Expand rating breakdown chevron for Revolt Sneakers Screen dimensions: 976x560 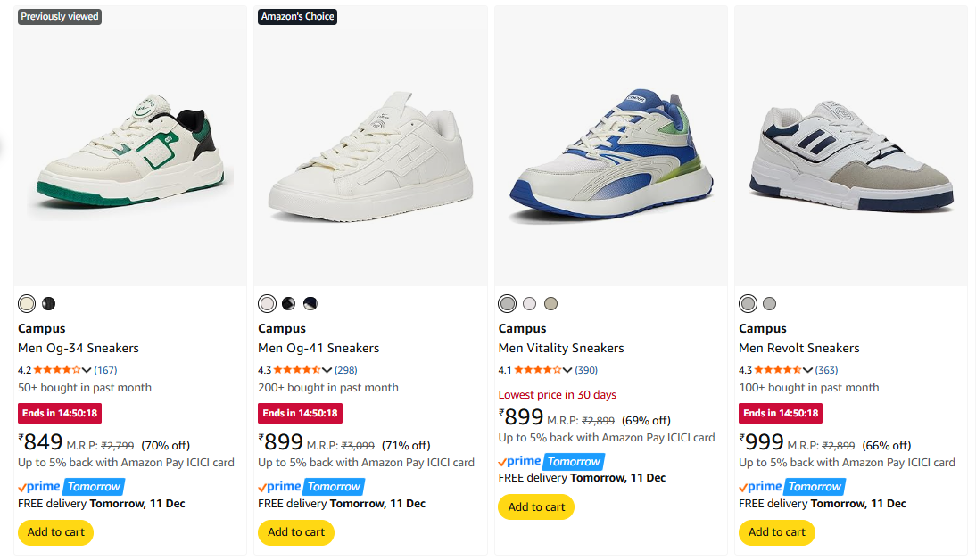(807, 370)
